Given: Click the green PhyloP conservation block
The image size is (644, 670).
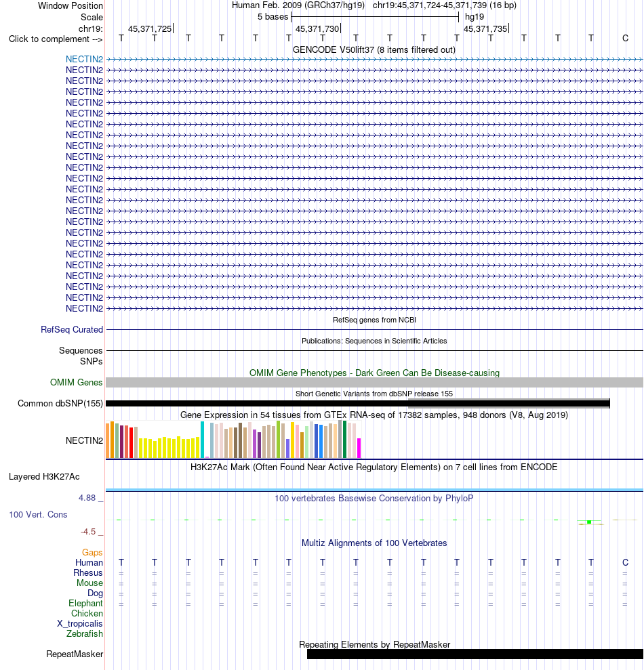Looking at the screenshot, I should pyautogui.click(x=589, y=522).
